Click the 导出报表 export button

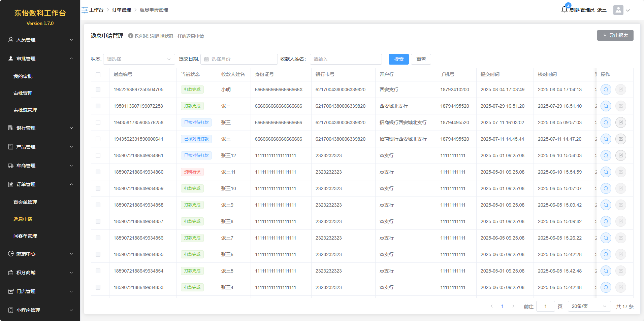615,35
